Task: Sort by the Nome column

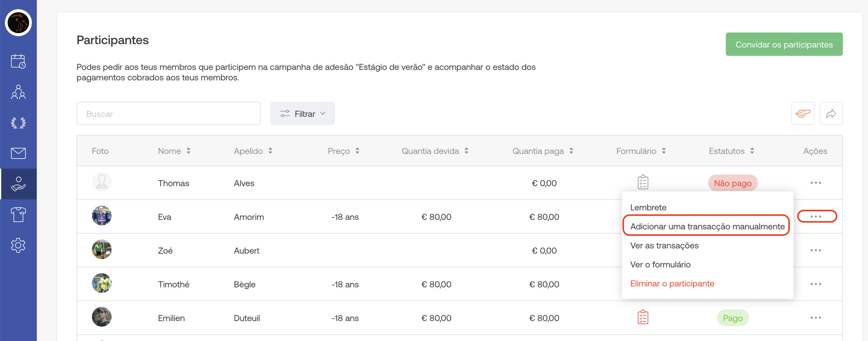Action: click(x=174, y=151)
